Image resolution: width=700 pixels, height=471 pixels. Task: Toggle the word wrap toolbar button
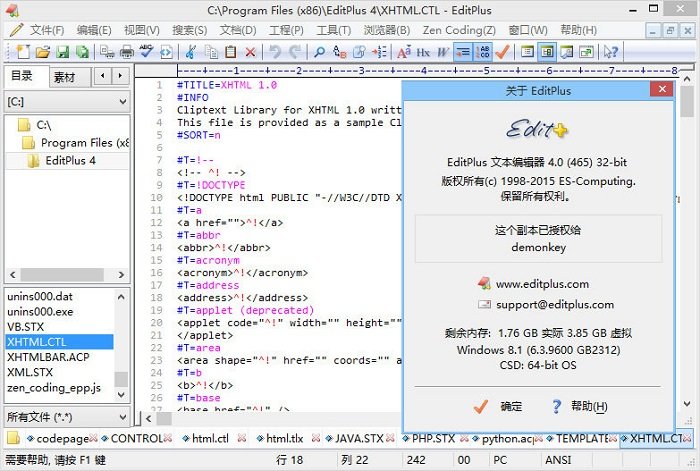[464, 51]
